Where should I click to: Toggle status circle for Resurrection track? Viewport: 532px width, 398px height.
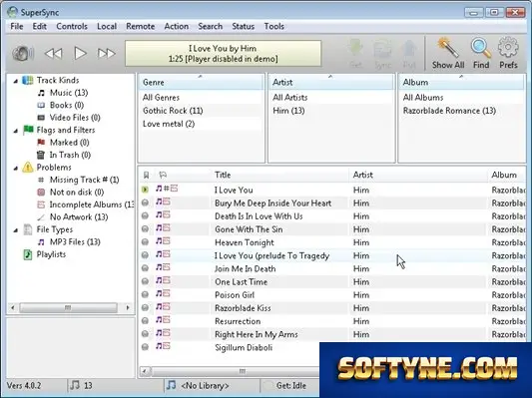point(145,321)
